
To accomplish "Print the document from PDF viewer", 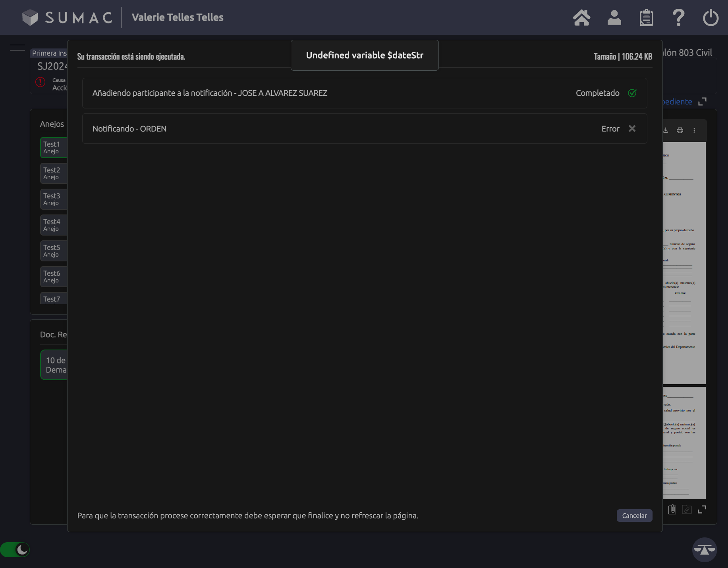I will (x=680, y=130).
